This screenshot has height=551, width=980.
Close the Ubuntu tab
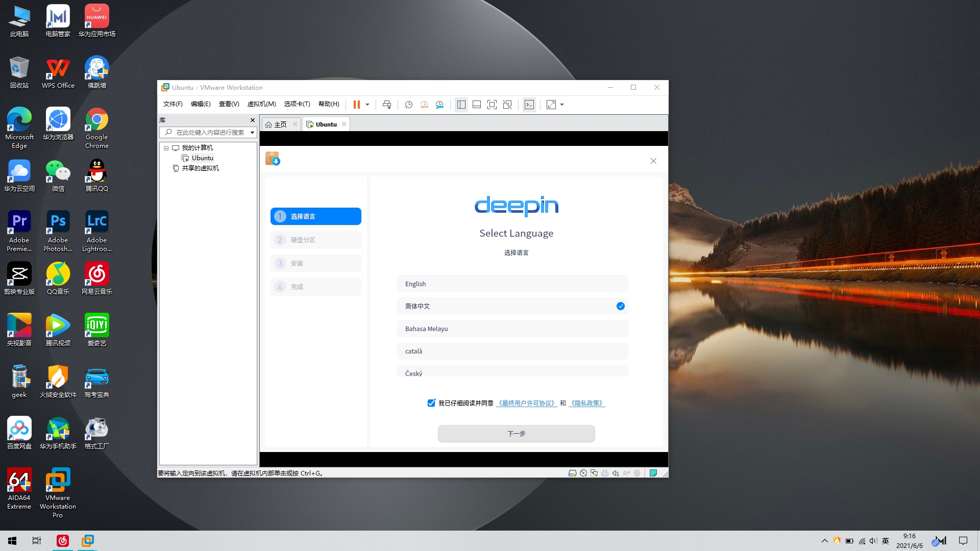[x=344, y=124]
